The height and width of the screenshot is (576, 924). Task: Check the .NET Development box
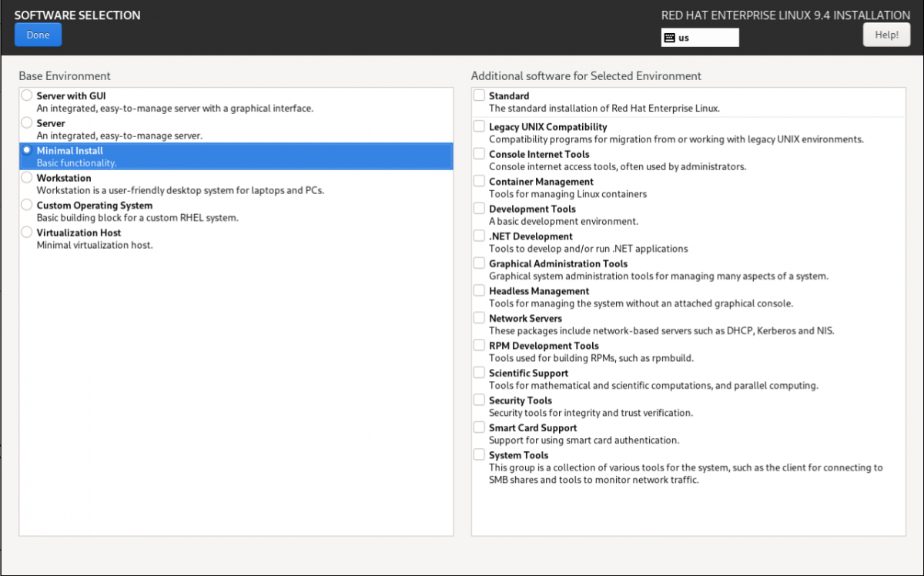(479, 236)
